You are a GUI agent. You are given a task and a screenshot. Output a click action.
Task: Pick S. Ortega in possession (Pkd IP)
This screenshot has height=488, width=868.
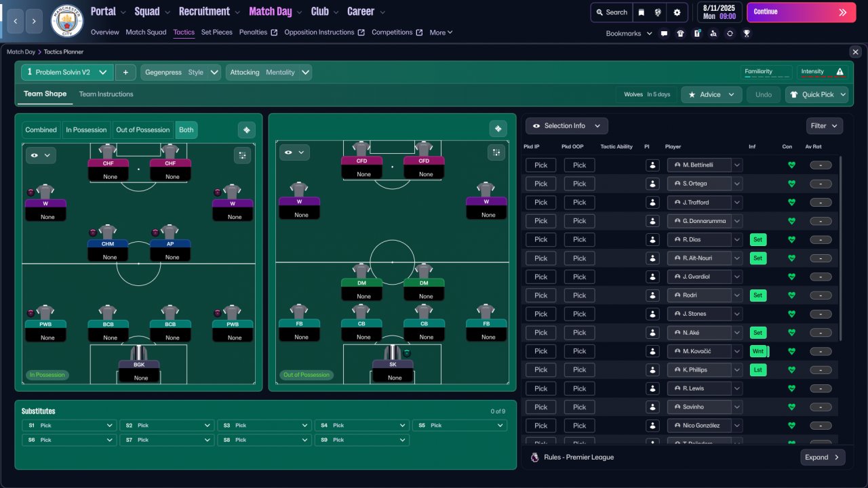(x=540, y=184)
